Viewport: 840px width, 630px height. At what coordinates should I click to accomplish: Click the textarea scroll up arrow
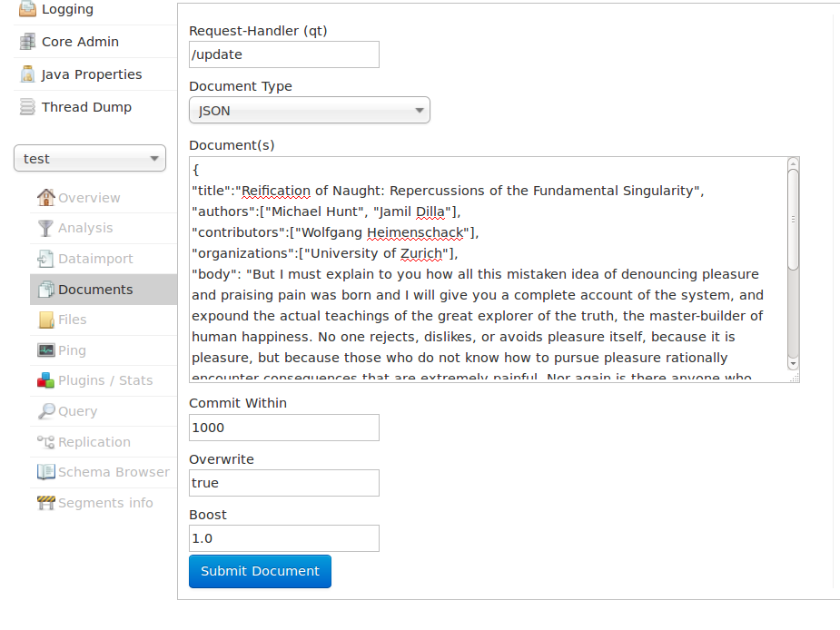[x=793, y=164]
